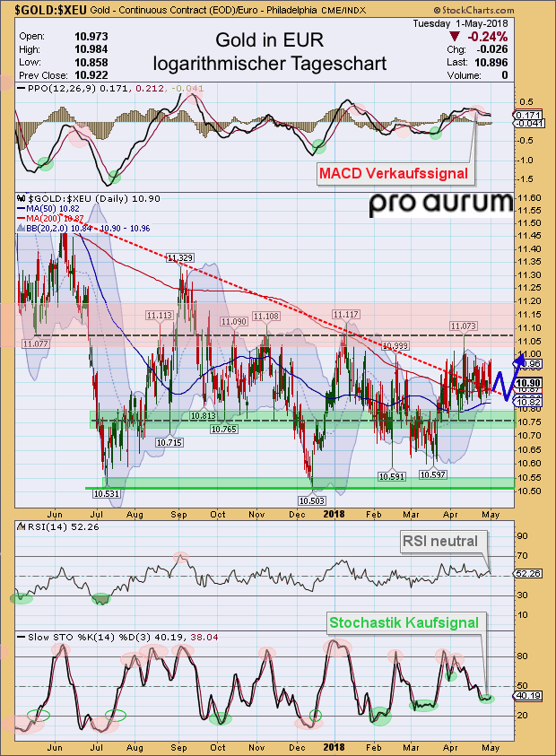Click the MACD Verkaufssignal annotation box
The width and height of the screenshot is (556, 756).
[396, 172]
